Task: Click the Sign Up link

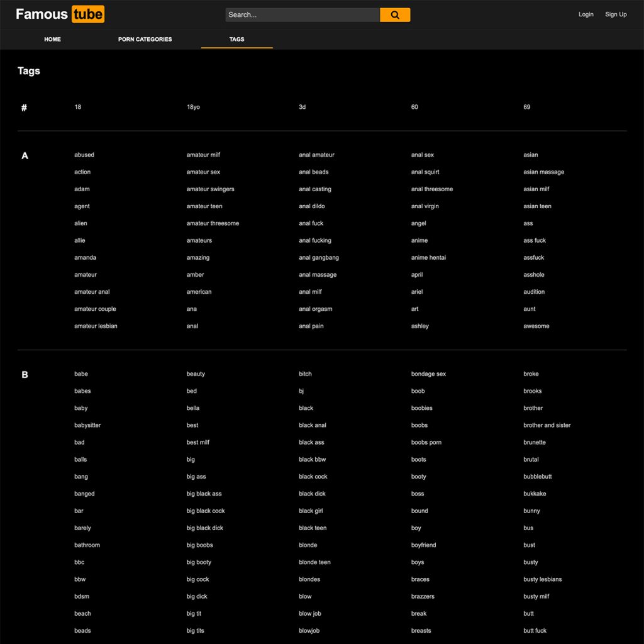Action: pos(616,14)
